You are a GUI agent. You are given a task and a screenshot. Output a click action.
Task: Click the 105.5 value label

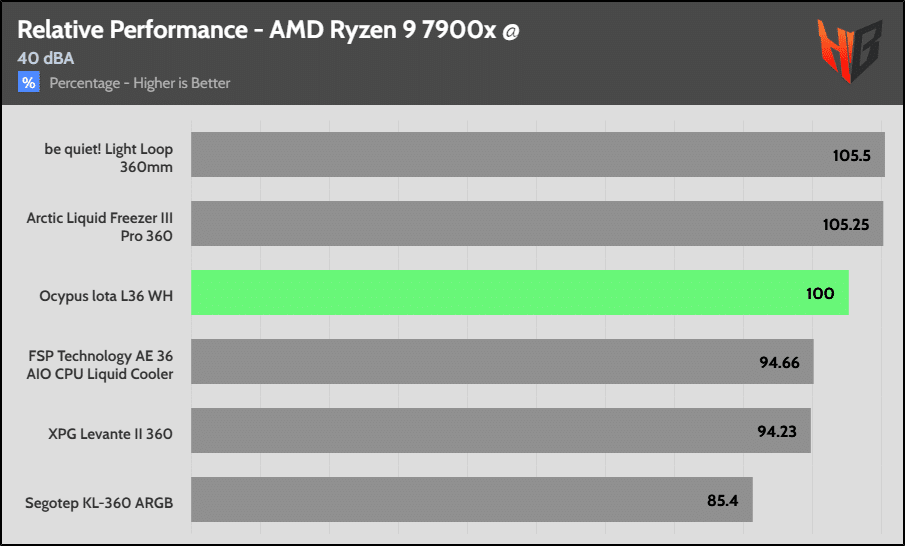(x=851, y=155)
